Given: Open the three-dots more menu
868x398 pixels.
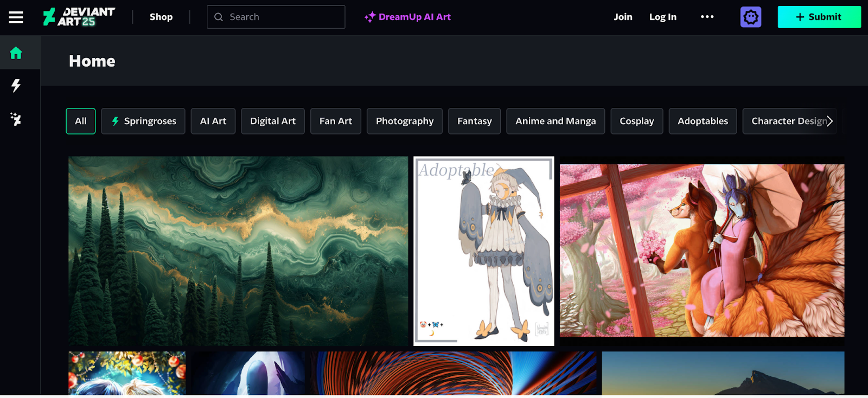Looking at the screenshot, I should 707,17.
